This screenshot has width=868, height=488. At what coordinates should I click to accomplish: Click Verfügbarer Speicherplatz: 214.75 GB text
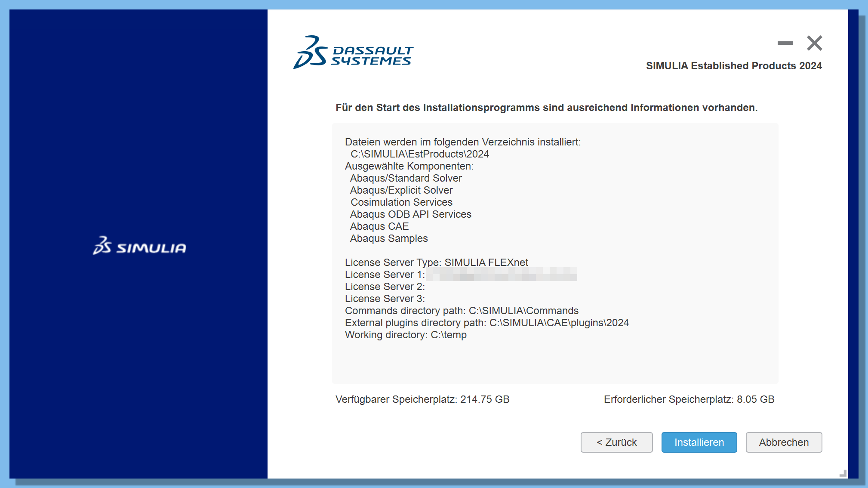tap(422, 399)
